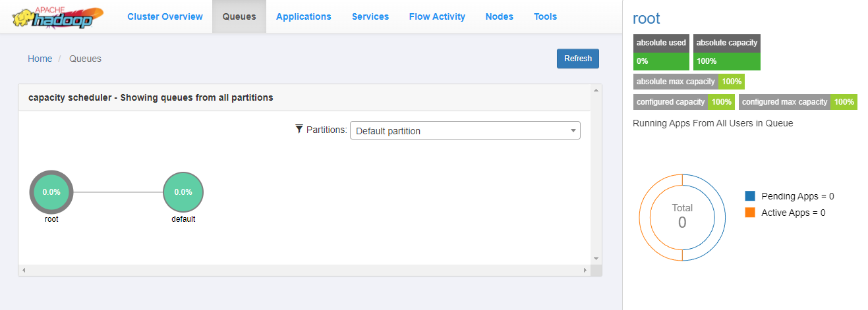Click the orange Active Apps legend square
This screenshot has height=310, width=868.
pyautogui.click(x=750, y=213)
